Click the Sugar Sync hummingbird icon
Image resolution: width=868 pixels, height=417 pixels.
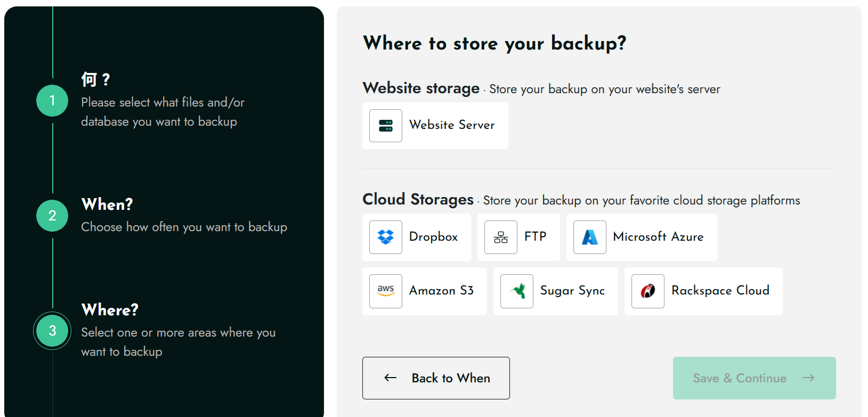pos(516,291)
